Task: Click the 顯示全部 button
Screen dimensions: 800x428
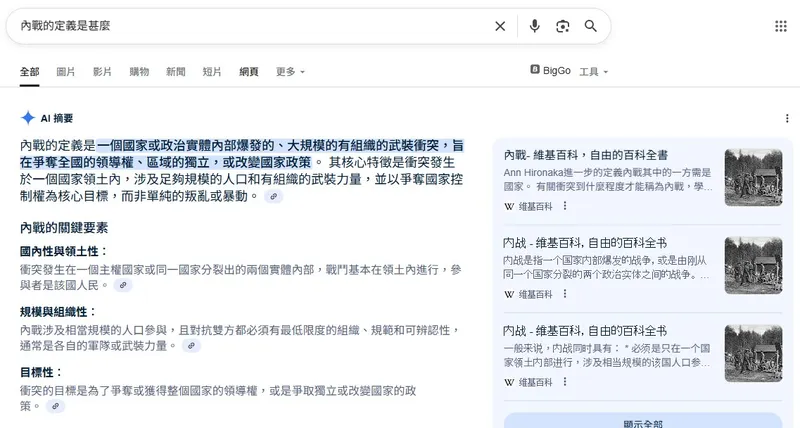Action: tap(643, 422)
